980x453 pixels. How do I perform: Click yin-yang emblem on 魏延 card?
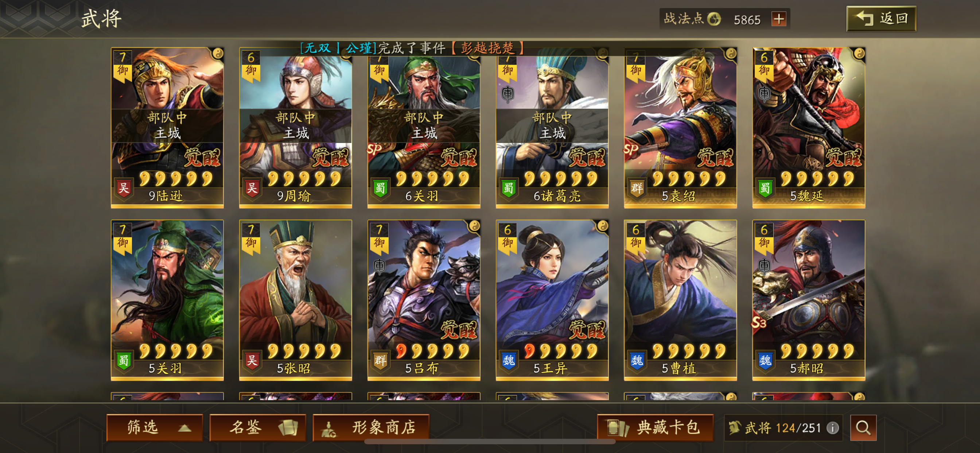click(859, 54)
